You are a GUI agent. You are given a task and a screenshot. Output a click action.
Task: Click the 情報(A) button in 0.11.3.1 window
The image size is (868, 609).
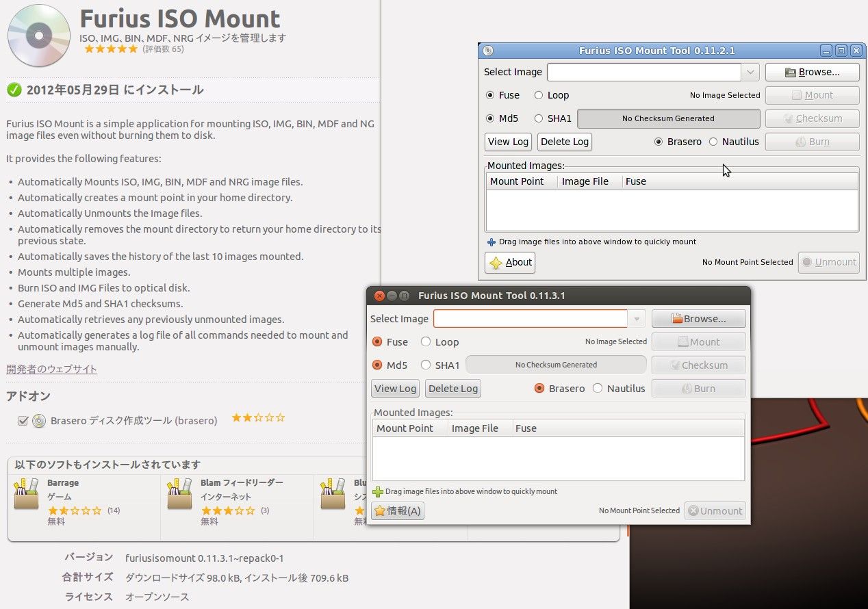click(x=398, y=510)
